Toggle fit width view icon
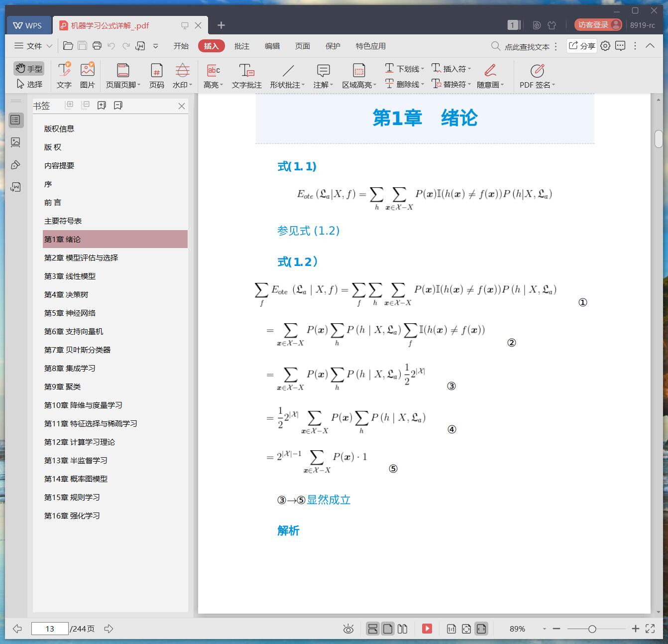The height and width of the screenshot is (644, 668). click(x=481, y=629)
